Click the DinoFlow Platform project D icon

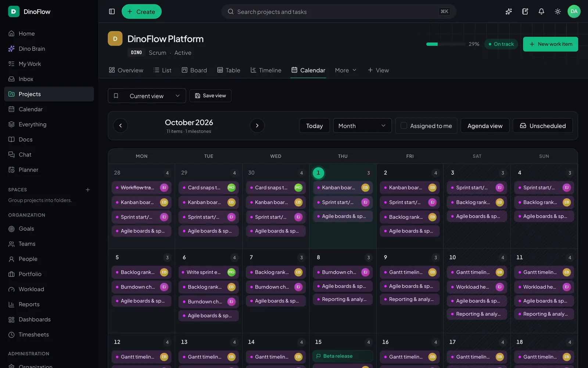coord(115,39)
